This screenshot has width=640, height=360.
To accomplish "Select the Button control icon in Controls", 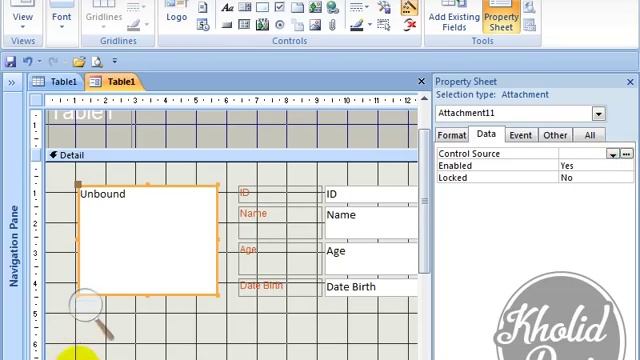I will point(227,25).
